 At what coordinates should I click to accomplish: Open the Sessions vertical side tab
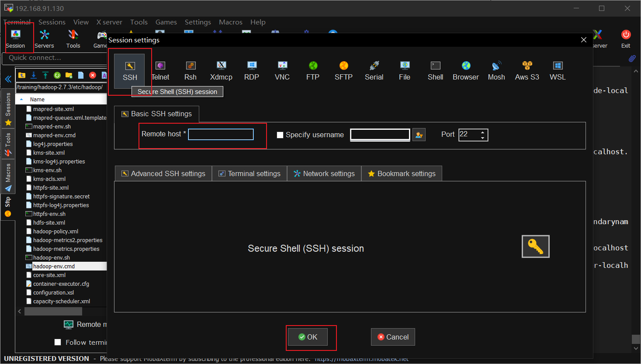(8, 109)
